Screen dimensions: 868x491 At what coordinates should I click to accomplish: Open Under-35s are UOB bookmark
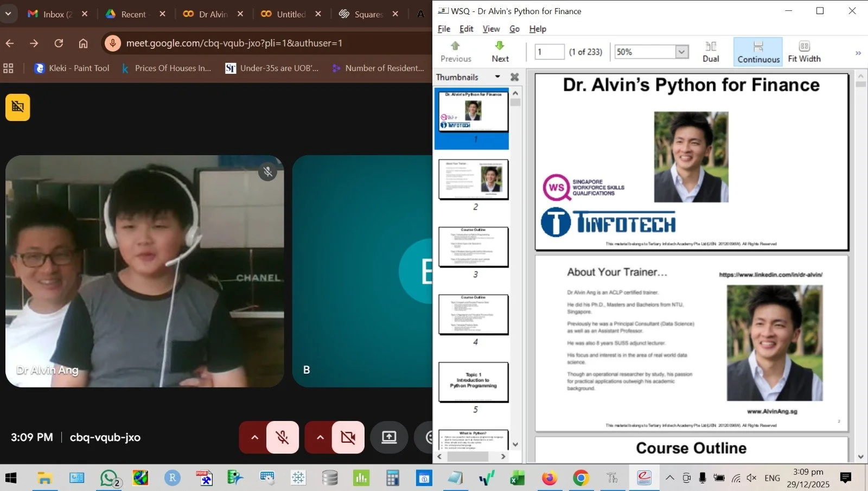coord(272,68)
